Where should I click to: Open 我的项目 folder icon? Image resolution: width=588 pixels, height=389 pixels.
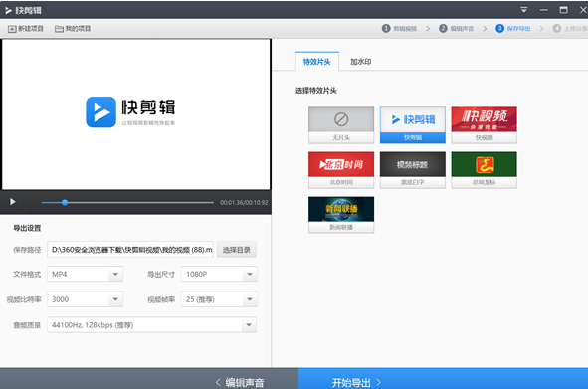59,29
